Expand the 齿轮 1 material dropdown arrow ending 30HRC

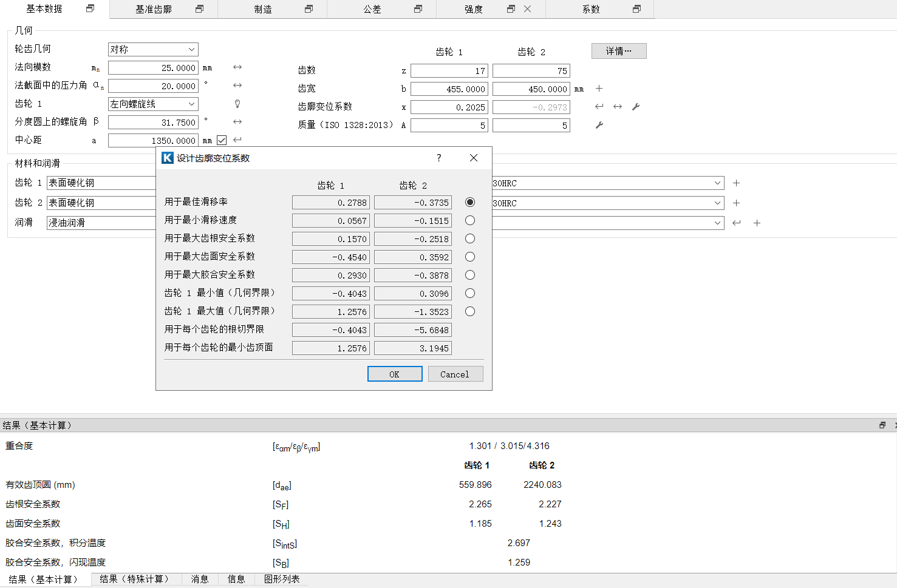coord(717,183)
